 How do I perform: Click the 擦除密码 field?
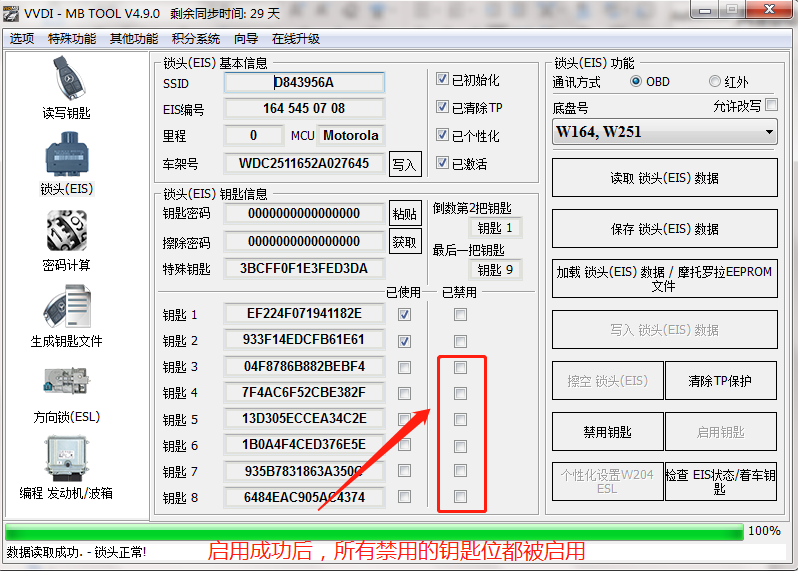pos(304,241)
